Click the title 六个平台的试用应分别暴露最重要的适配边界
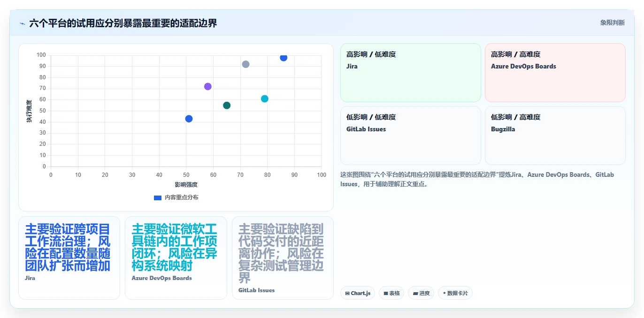 click(123, 23)
